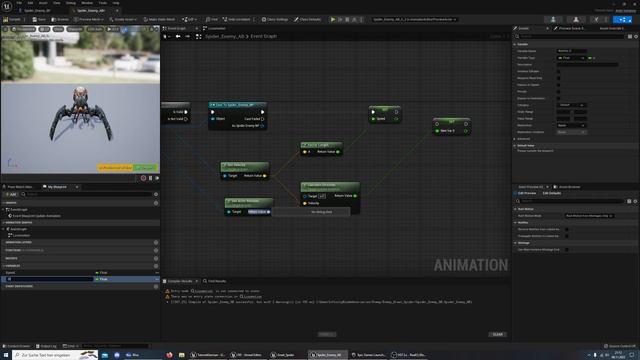Image resolution: width=640 pixels, height=360 pixels.
Task: Go forward in graph navigation history
Action: tap(187, 36)
